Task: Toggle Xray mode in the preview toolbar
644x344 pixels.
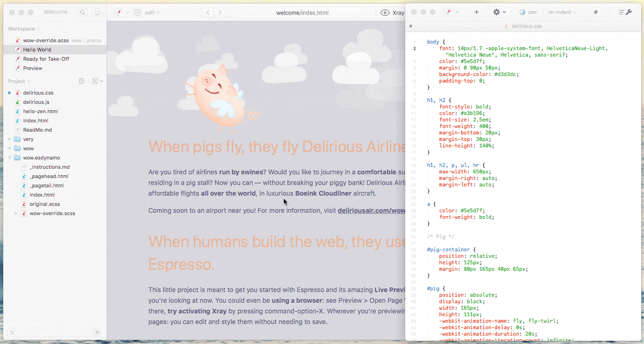Action: (392, 13)
